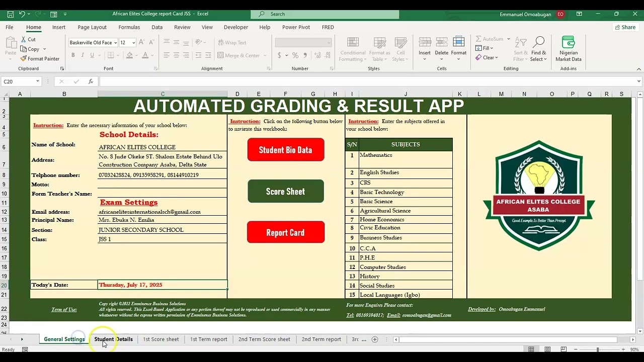Decrease the indent
The width and height of the screenshot is (644, 362).
click(198, 55)
